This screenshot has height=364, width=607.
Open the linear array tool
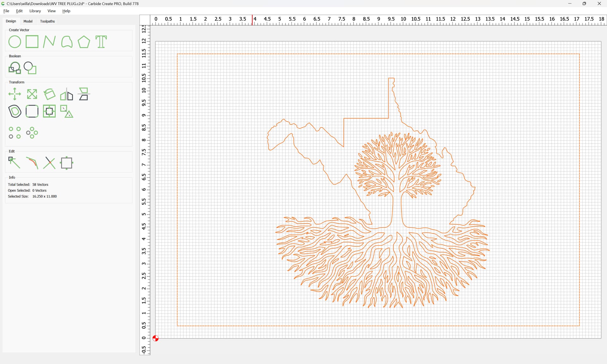(15, 133)
